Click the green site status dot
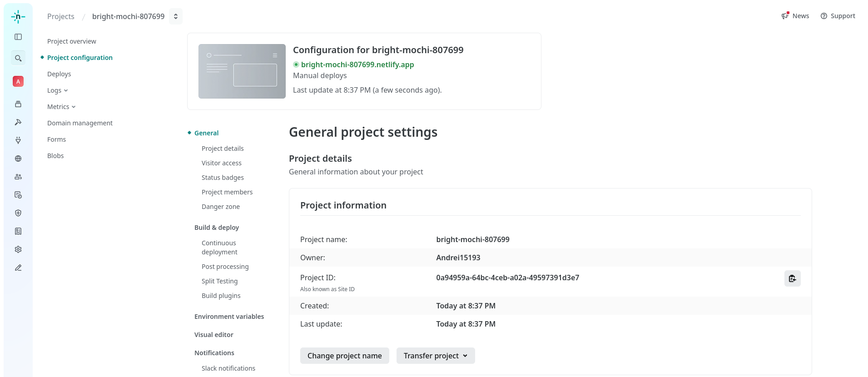The image size is (868, 377). click(x=296, y=64)
